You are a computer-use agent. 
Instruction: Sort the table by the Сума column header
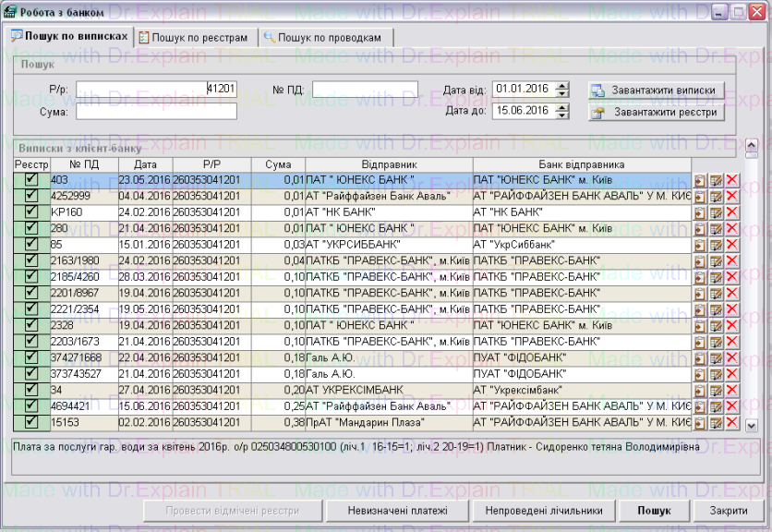[x=278, y=163]
